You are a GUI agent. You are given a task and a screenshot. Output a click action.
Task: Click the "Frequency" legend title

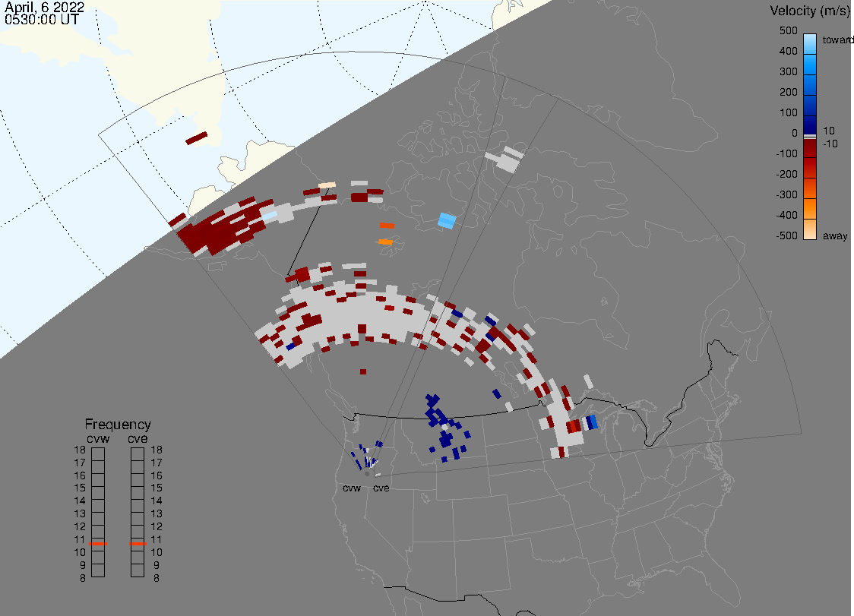click(118, 425)
